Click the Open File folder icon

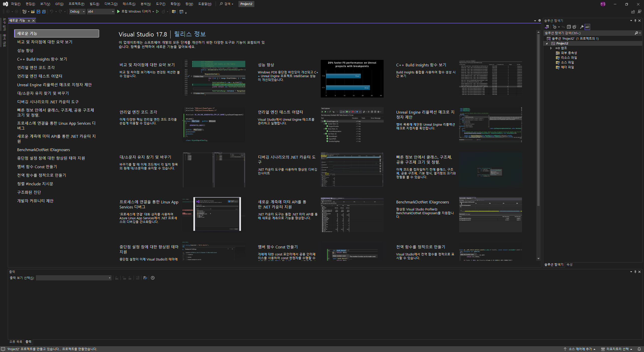tap(33, 12)
